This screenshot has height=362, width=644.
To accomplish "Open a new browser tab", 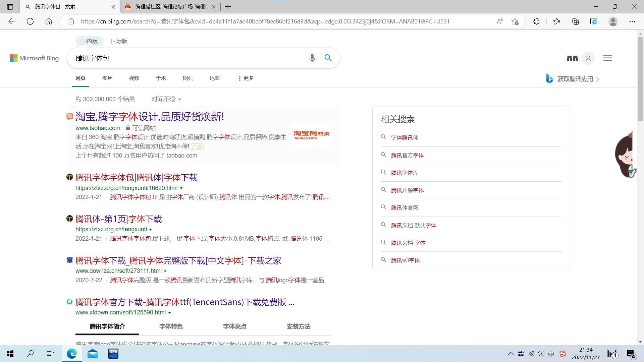I will point(228,7).
